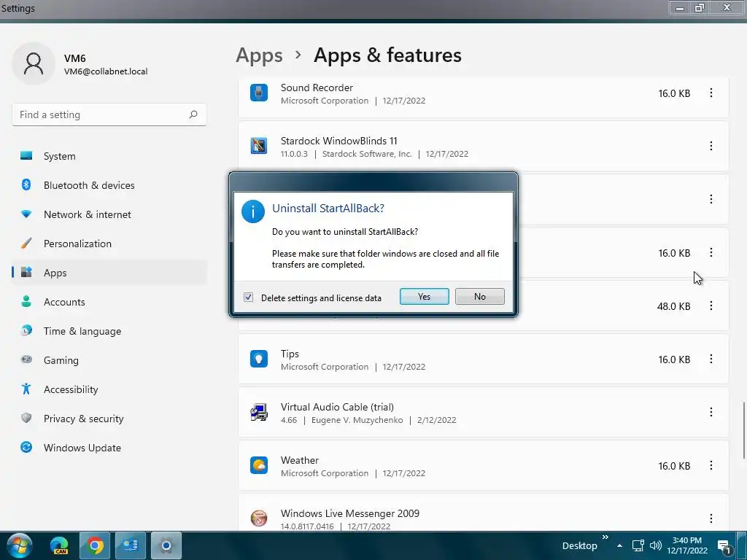Select Virtual Audio Cable (trial) entry text
This screenshot has height=560, width=747.
[x=337, y=407]
